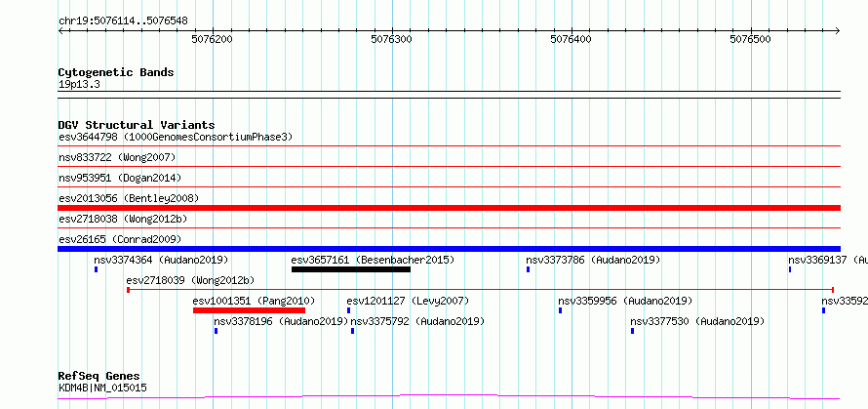Image resolution: width=868 pixels, height=409 pixels.
Task: Open the esv2718038 (Wong2012b) label
Action: click(123, 219)
